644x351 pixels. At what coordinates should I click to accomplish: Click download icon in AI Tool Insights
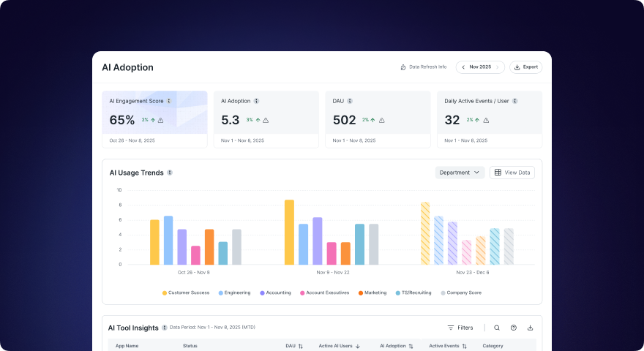(531, 328)
